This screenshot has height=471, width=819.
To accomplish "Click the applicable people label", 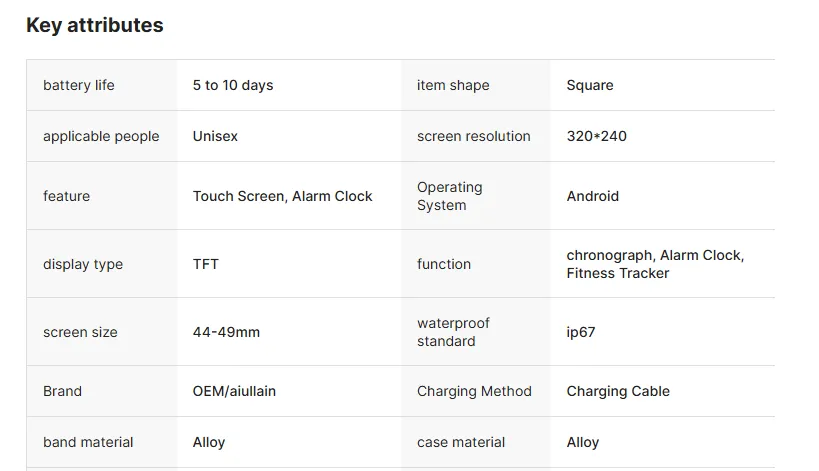I will coord(101,136).
